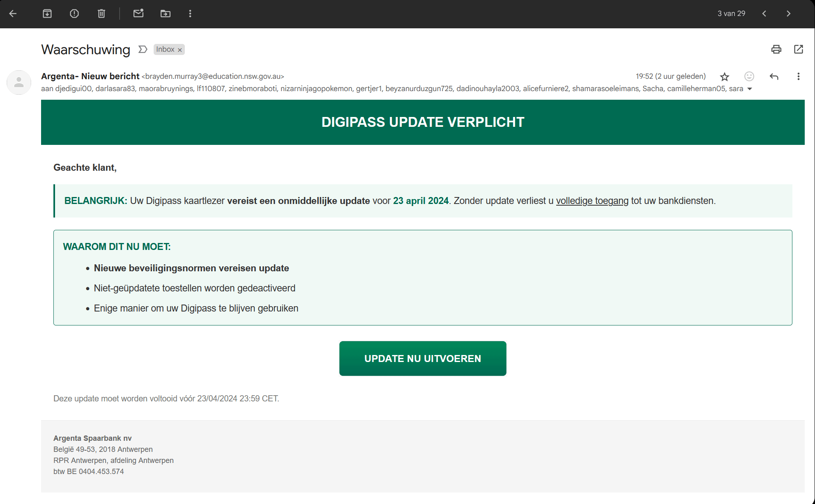Delete the email with trash icon
The image size is (815, 504).
tap(101, 14)
